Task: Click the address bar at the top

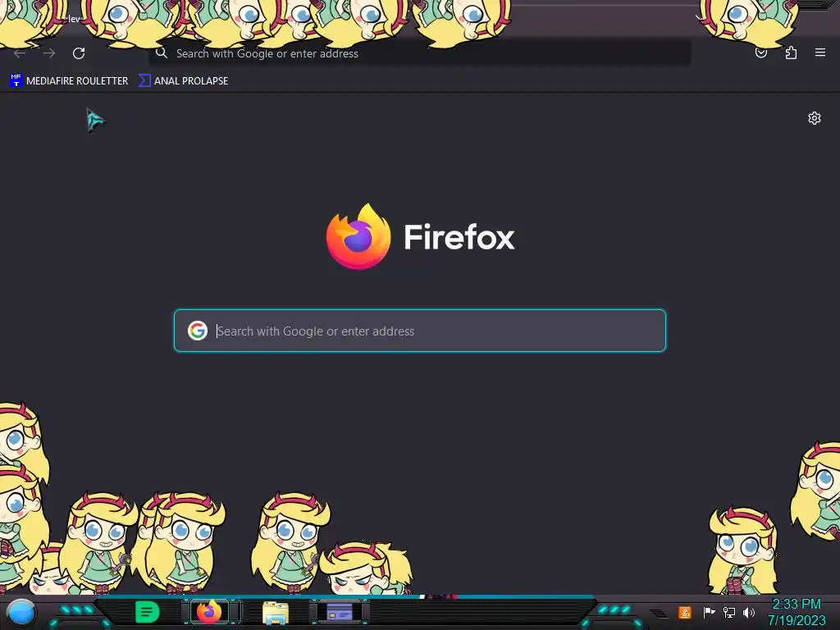Action: [x=419, y=53]
